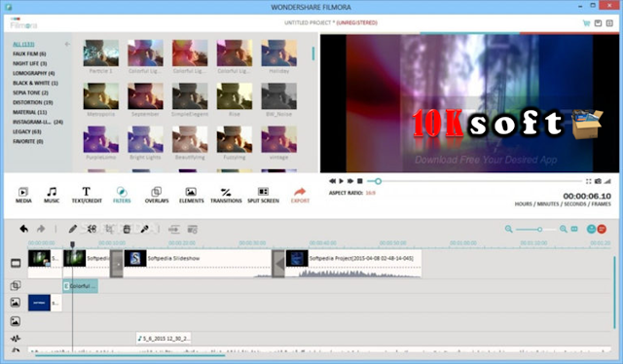Click the filter library scrollbar
Screen dimensions: 623x364
313,54
